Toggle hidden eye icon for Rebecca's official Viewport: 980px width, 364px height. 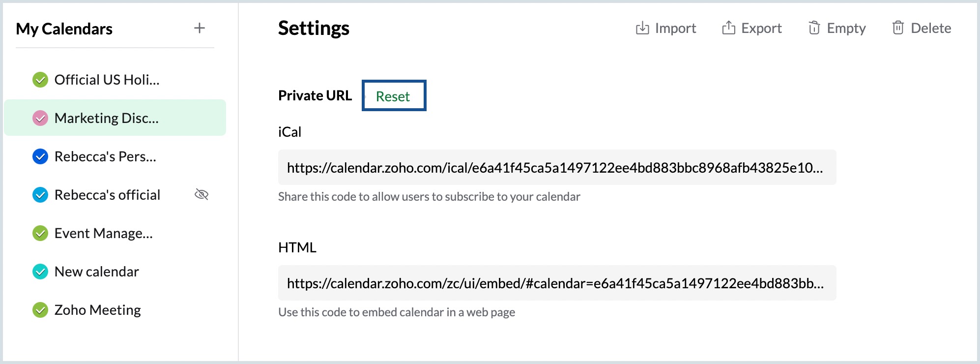[202, 195]
